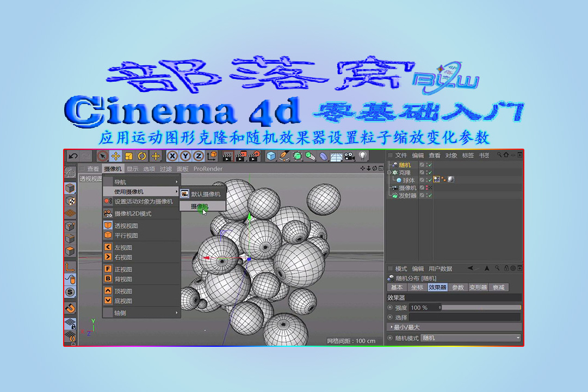This screenshot has height=392, width=588.
Task: Toggle the viewport solo S button
Action: pyautogui.click(x=70, y=292)
